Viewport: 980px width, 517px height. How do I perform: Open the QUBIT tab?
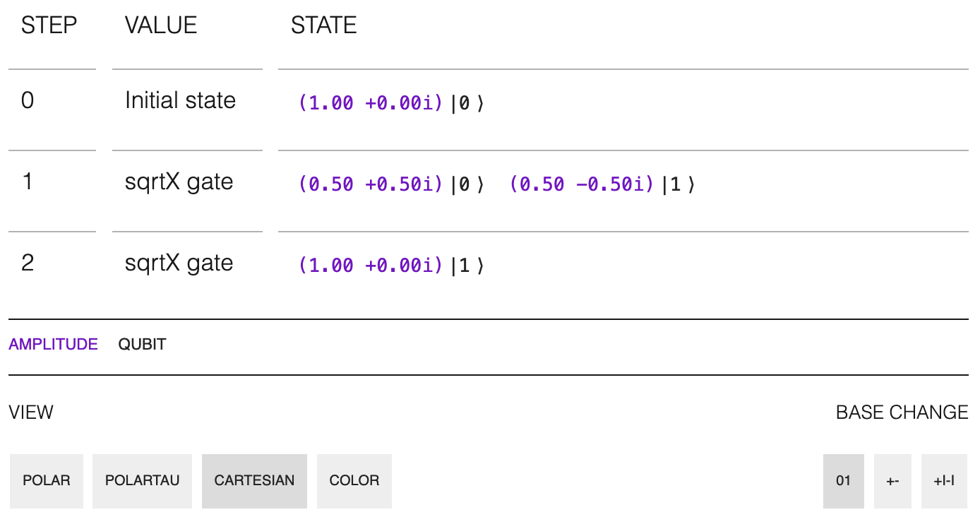[x=142, y=345]
